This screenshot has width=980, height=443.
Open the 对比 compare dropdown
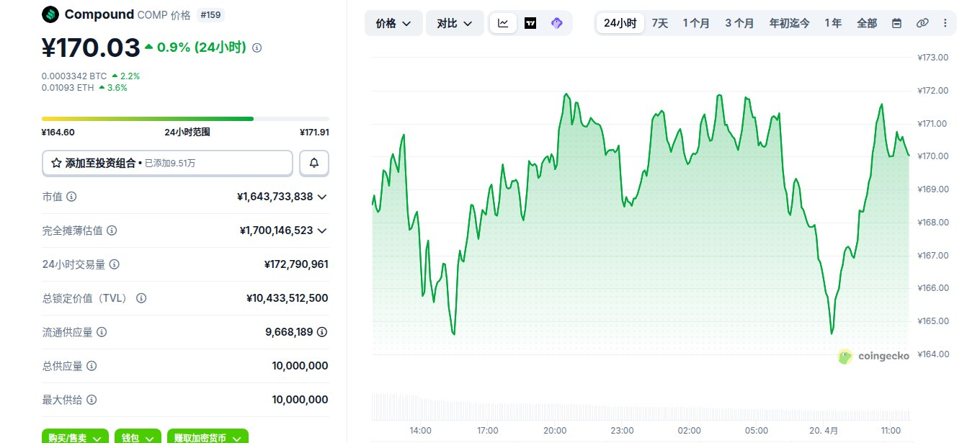455,23
